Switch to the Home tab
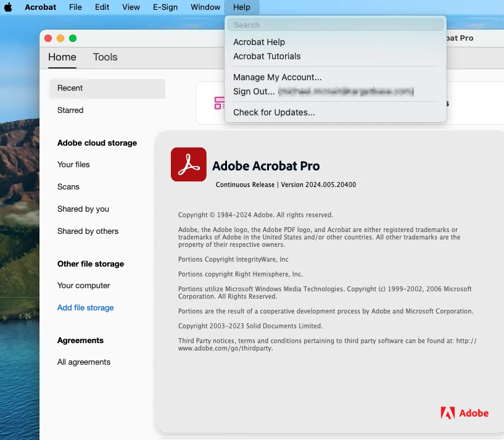This screenshot has height=440, width=504. (62, 57)
